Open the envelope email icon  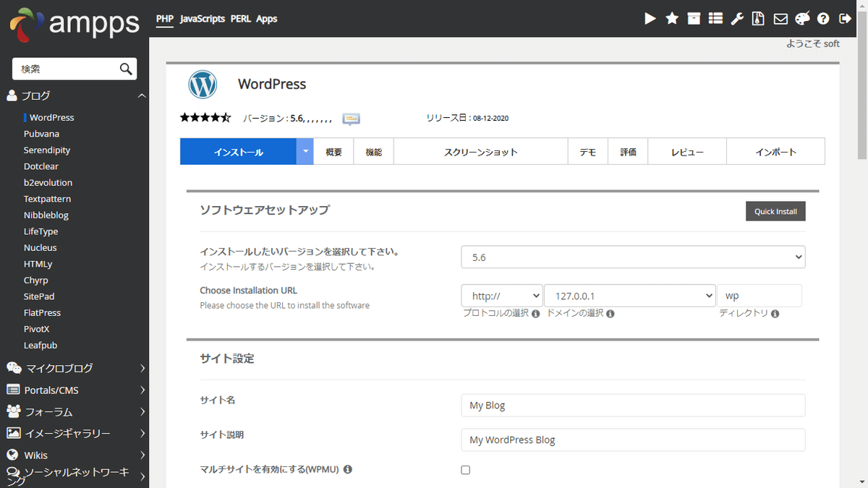(780, 19)
